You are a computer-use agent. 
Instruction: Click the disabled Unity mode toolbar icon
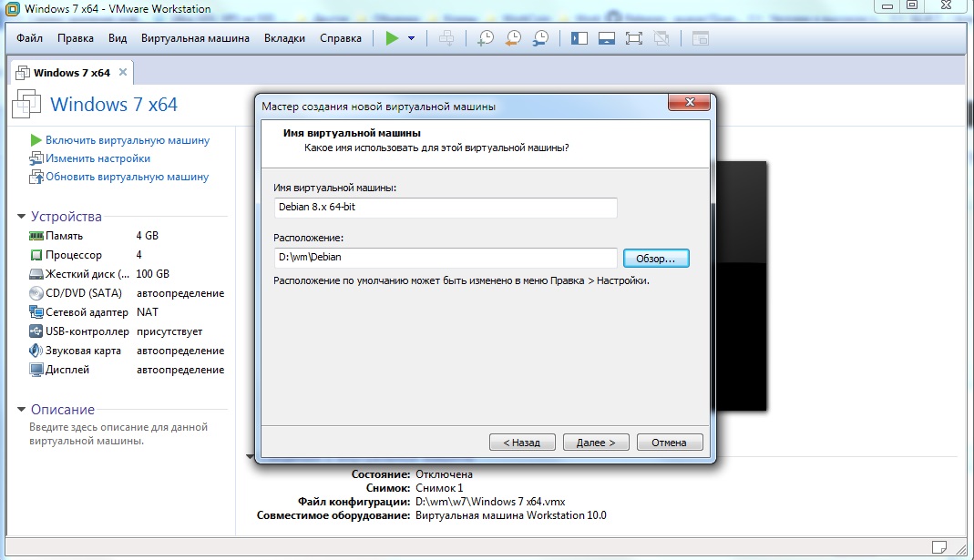coord(661,38)
